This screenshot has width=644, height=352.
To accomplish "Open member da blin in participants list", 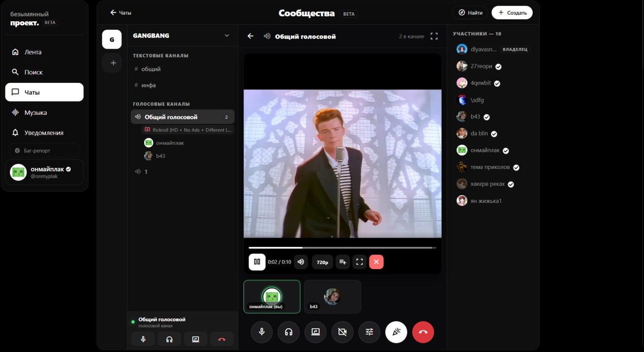I will pyautogui.click(x=493, y=134).
